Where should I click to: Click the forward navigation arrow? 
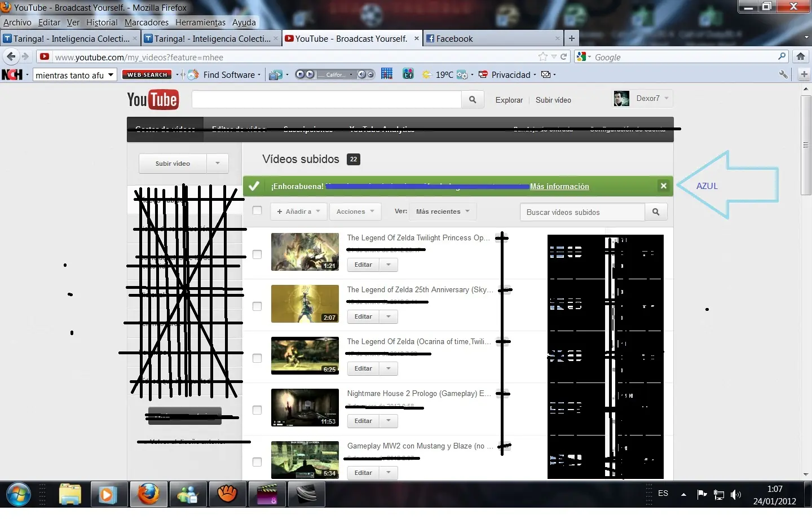25,57
